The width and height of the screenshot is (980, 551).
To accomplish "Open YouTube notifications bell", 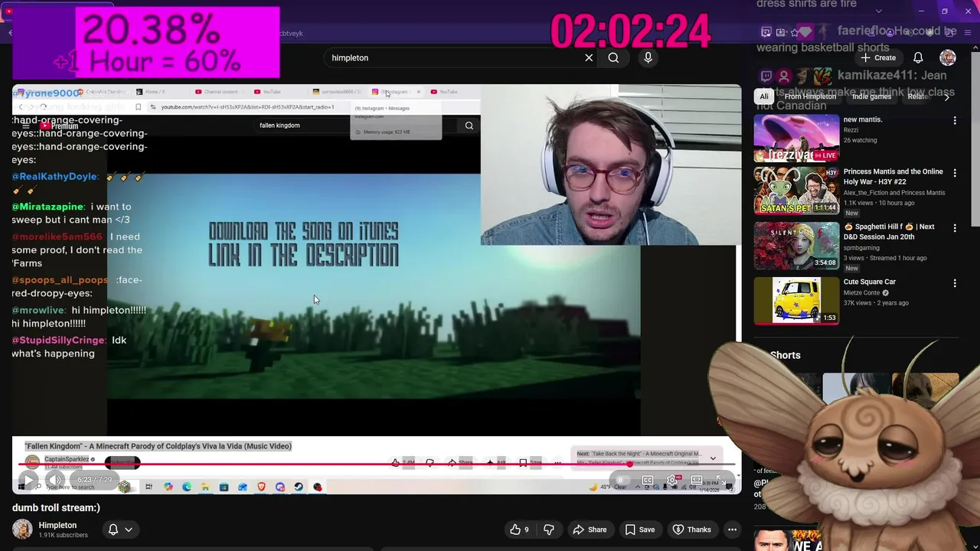I will click(x=918, y=57).
